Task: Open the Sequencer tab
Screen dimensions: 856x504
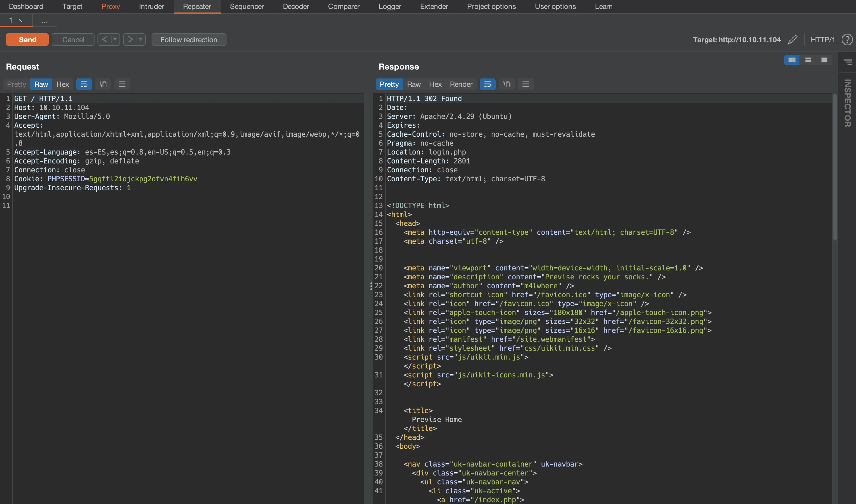Action: pos(247,7)
